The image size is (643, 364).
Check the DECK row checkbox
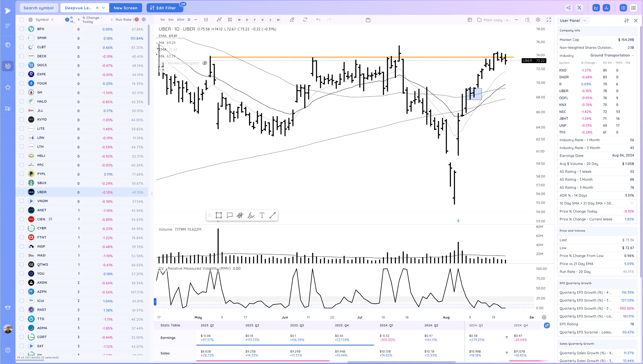click(22, 56)
